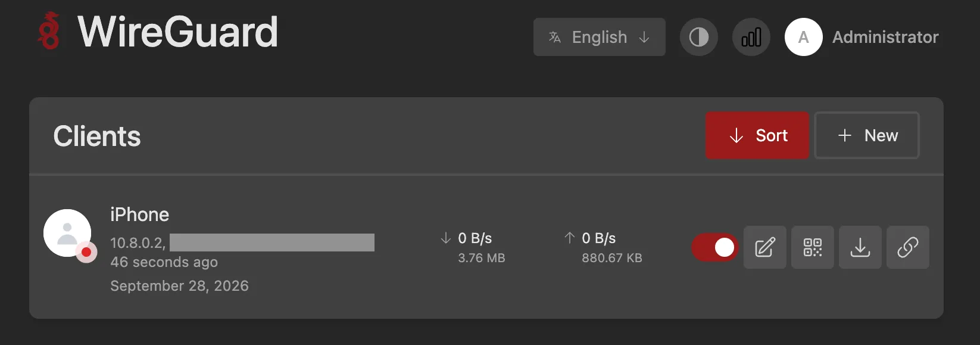Image resolution: width=980 pixels, height=345 pixels.
Task: Click the translate icon beside English
Action: click(555, 37)
